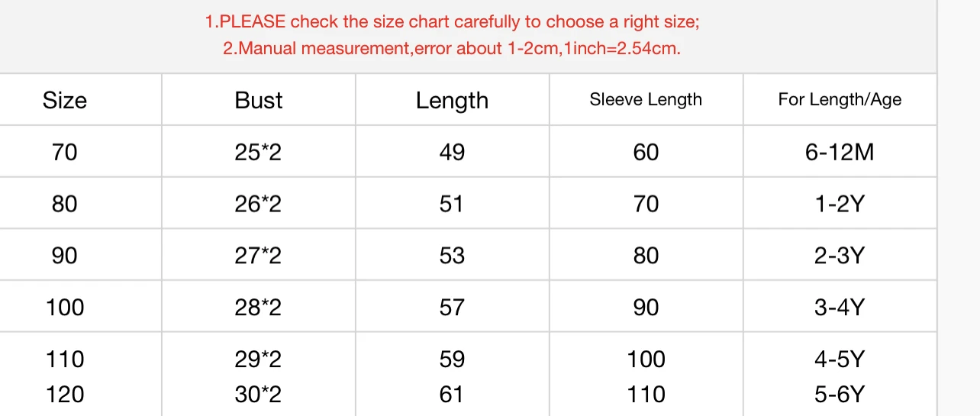Click the 5-6Y age cell

pos(840,395)
